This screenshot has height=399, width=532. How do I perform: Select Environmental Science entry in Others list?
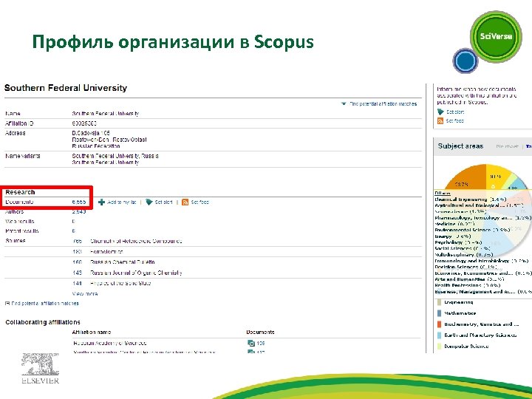472,230
